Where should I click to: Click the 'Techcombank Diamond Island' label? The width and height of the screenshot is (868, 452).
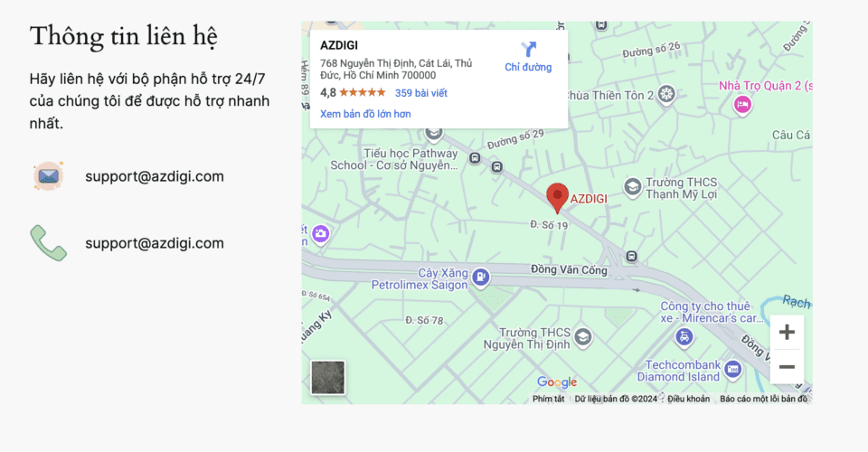(x=679, y=371)
